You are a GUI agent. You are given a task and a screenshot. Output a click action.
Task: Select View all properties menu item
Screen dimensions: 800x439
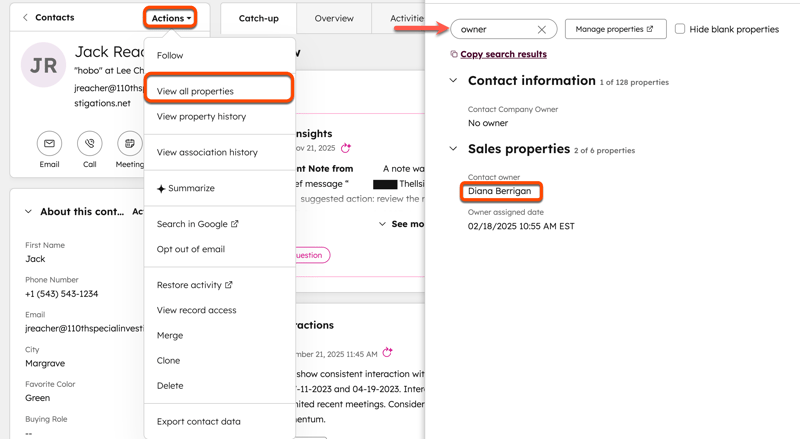point(195,91)
